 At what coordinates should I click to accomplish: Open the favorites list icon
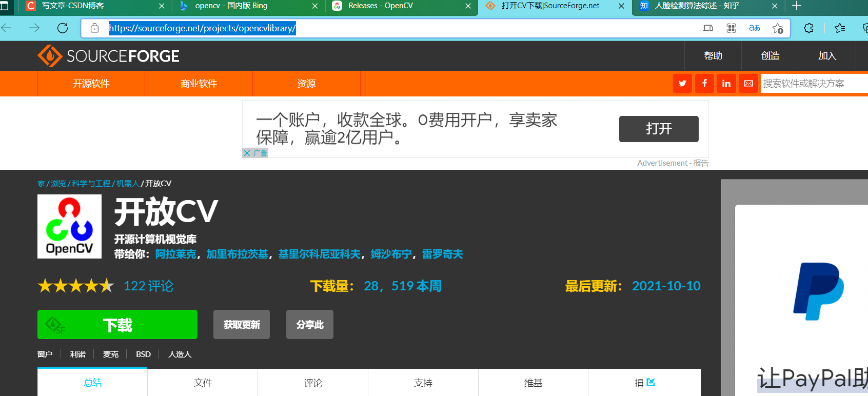coord(840,28)
